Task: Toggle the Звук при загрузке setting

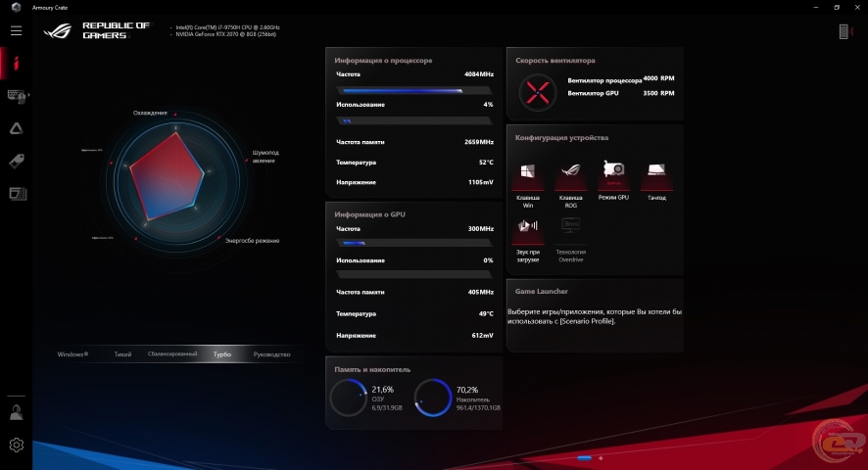Action: point(527,240)
